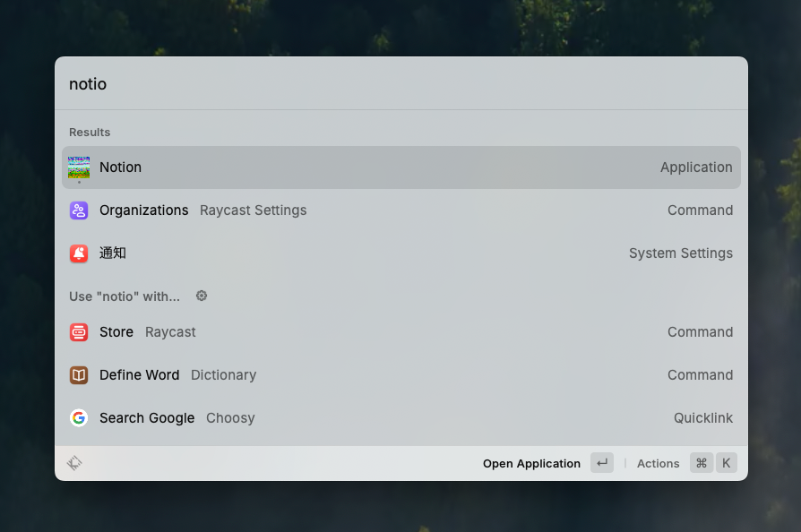Click the Google logo icon
This screenshot has width=801, height=532.
pyautogui.click(x=79, y=417)
